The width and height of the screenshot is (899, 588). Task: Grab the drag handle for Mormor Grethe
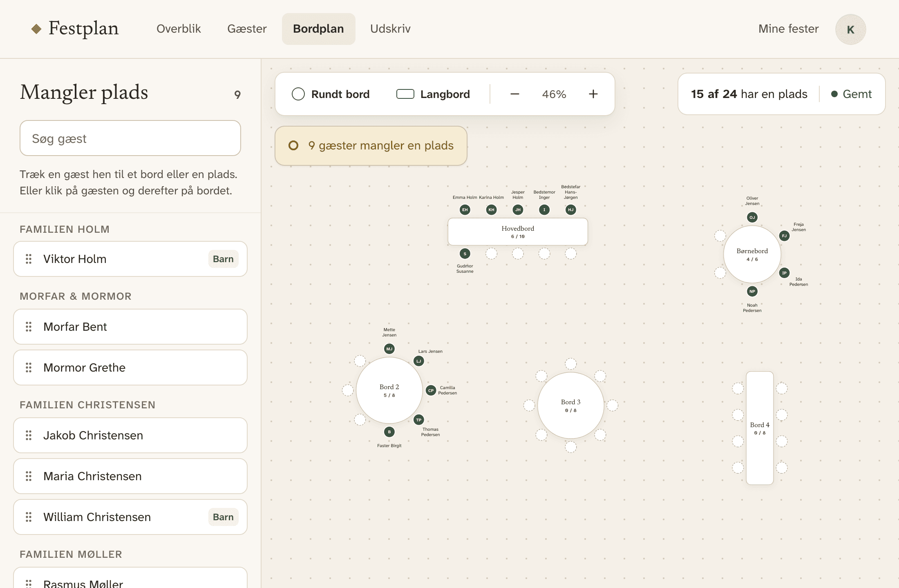pyautogui.click(x=29, y=367)
